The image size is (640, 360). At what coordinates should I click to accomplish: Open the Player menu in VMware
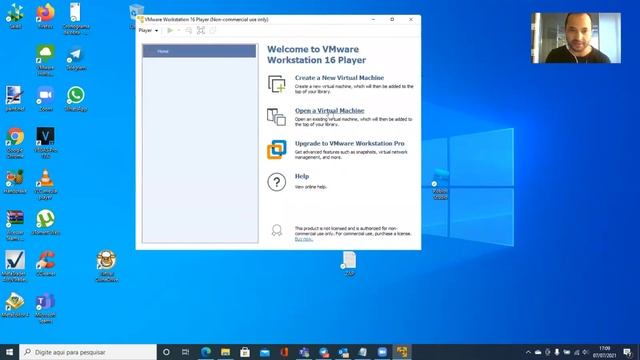148,31
